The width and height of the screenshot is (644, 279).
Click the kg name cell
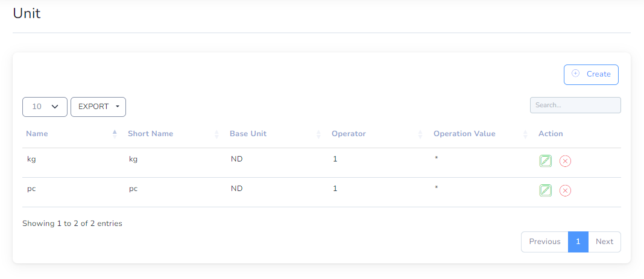point(31,160)
